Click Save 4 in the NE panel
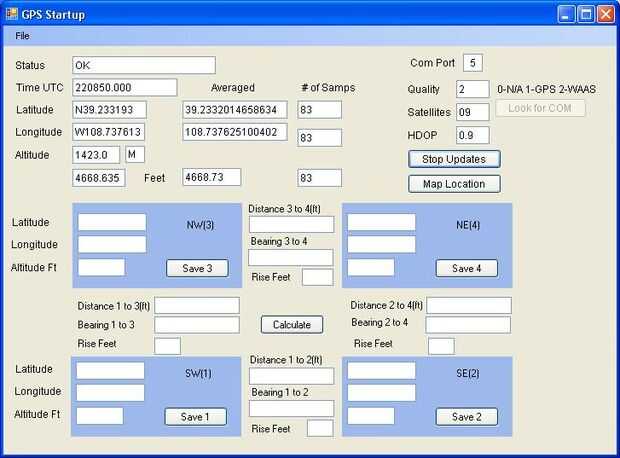The width and height of the screenshot is (620, 458). pos(467,268)
